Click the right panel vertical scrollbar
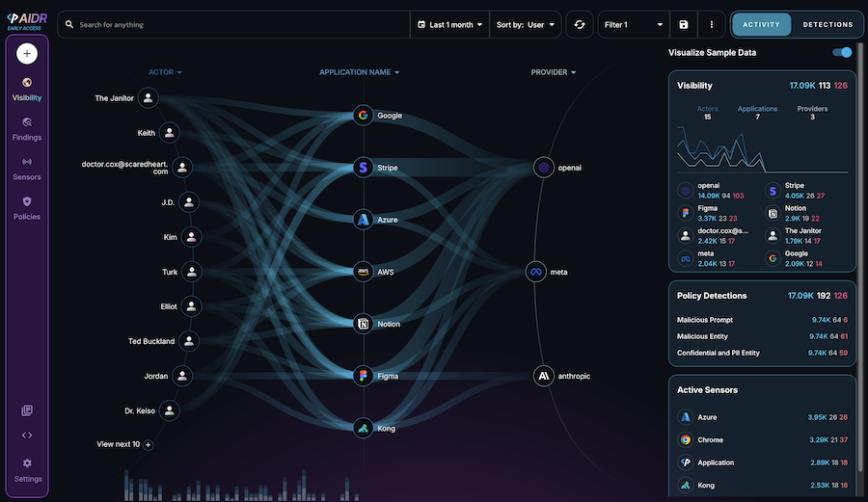Screen dimensions: 868x502 coord(860,257)
